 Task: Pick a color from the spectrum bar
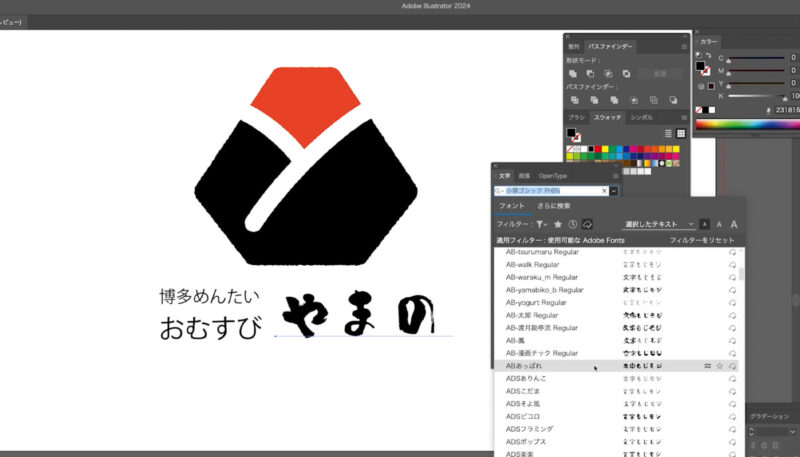tap(747, 125)
